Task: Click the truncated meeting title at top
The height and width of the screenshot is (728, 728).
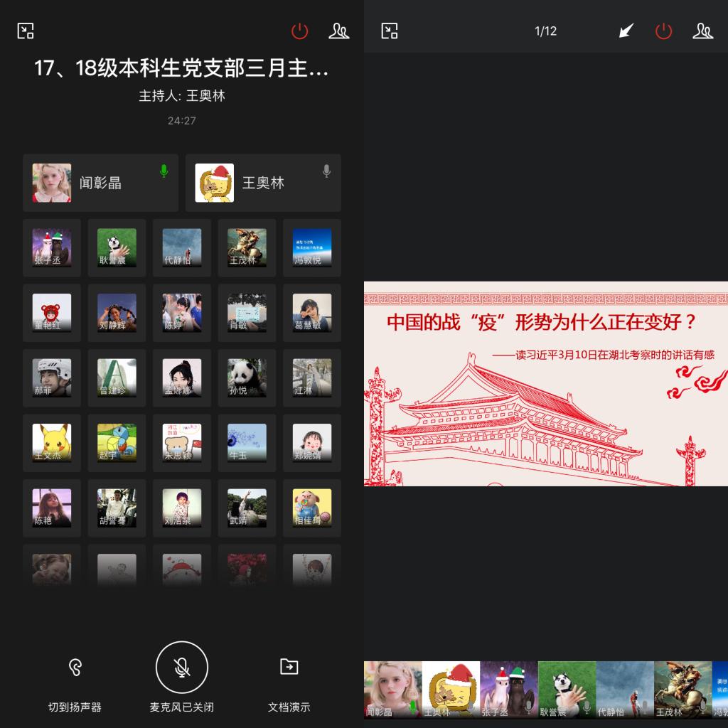Action: [x=181, y=68]
